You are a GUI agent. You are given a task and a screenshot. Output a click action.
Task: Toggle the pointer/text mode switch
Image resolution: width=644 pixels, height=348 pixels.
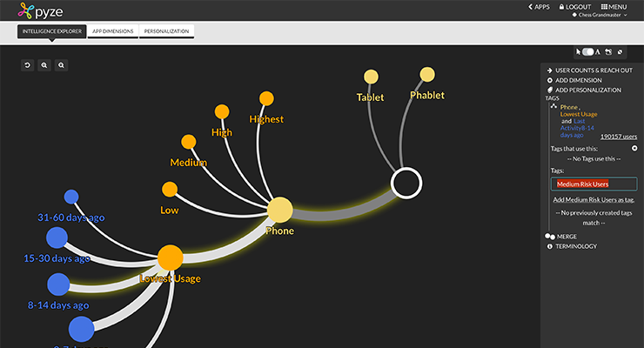click(x=588, y=51)
